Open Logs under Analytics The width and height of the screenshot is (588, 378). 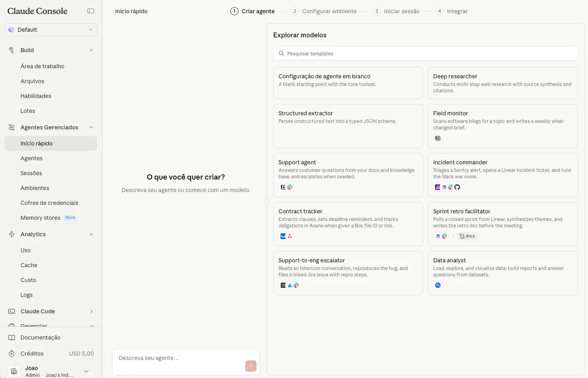pos(51,295)
